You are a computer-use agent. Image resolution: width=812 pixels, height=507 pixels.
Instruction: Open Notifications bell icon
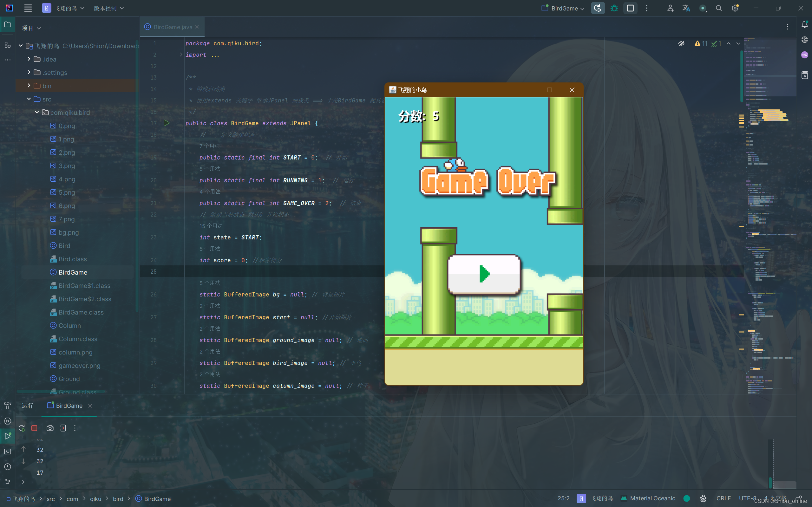click(804, 24)
